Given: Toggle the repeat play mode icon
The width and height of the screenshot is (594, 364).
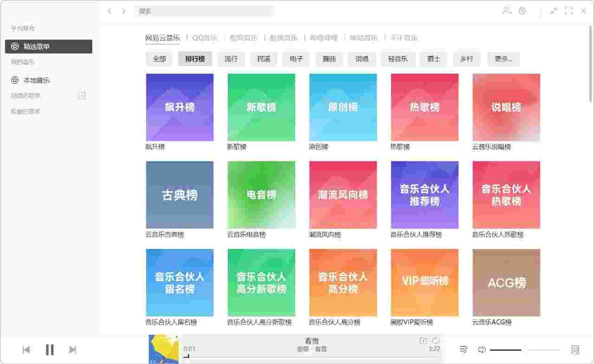Looking at the screenshot, I should click(436, 341).
